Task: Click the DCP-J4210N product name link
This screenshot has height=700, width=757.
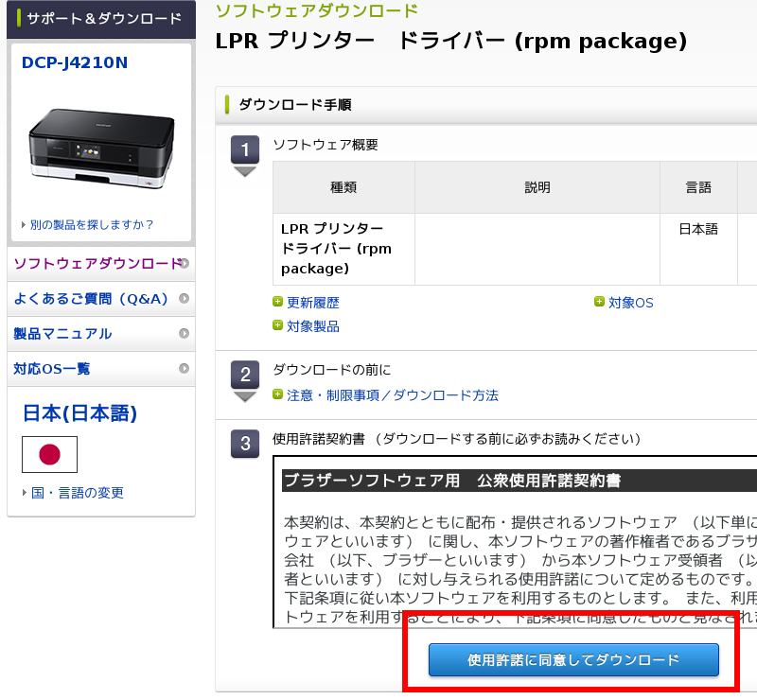Action: pos(75,63)
